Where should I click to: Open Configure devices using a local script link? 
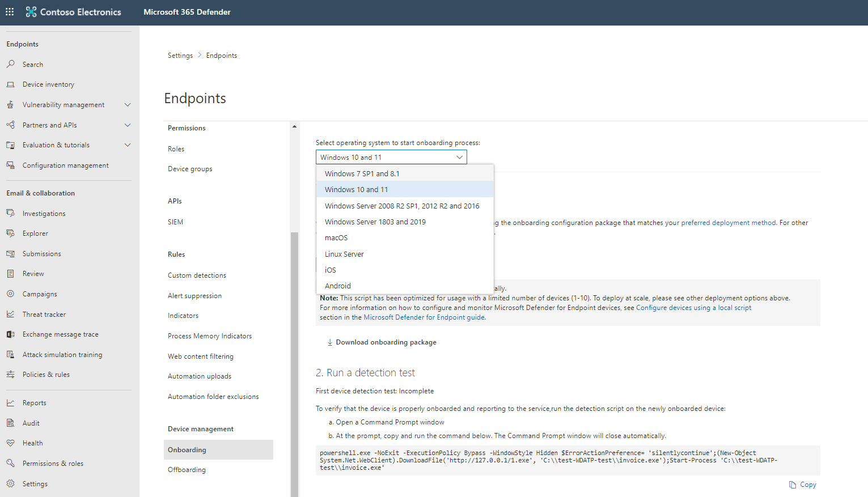tap(693, 308)
